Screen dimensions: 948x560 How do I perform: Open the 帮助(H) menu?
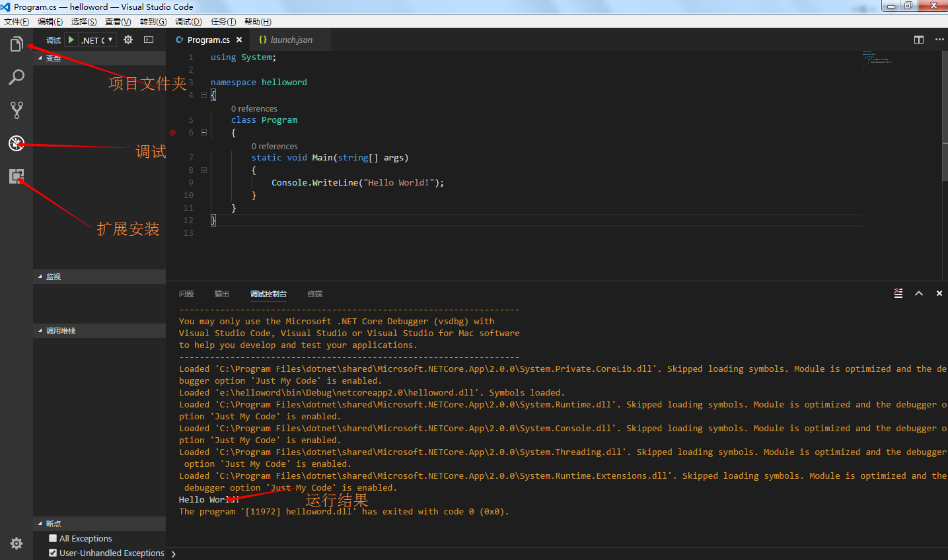coord(258,22)
